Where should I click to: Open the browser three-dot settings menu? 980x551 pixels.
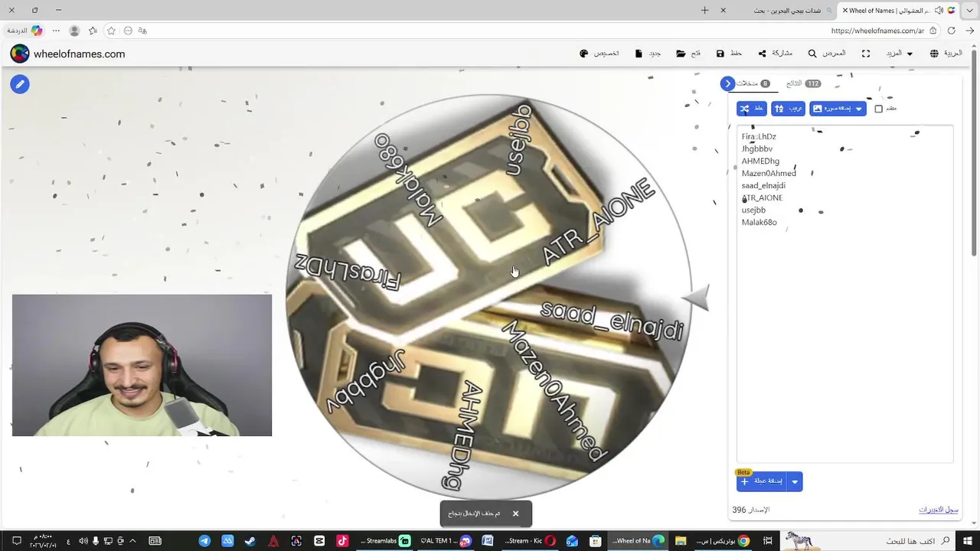[56, 31]
